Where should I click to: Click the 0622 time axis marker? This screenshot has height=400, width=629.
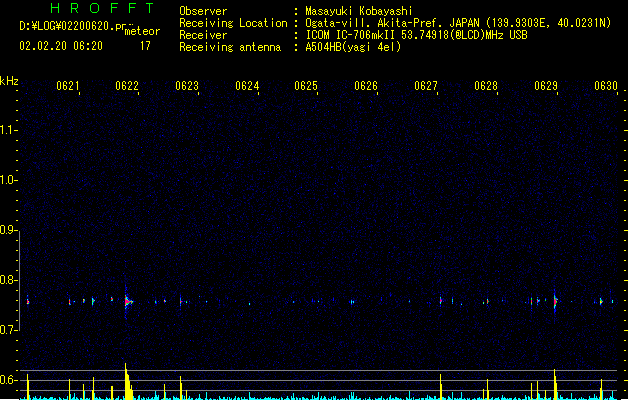click(x=127, y=86)
